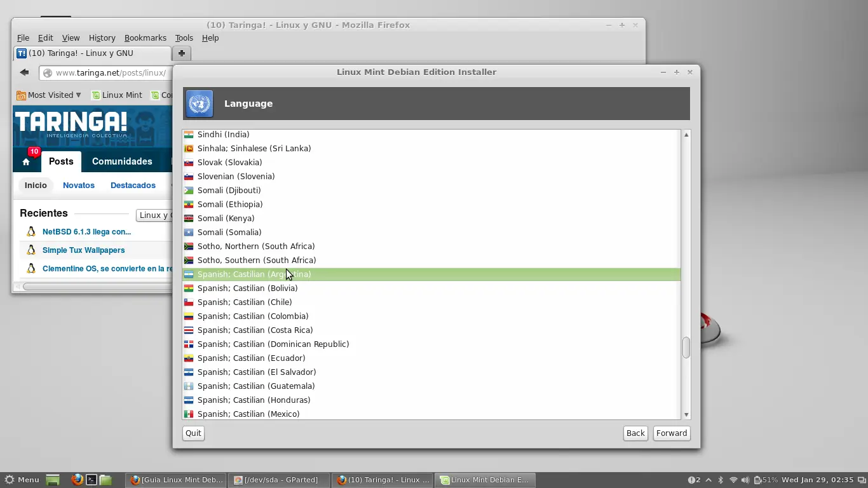This screenshot has width=868, height=488.
Task: Open the Firefox Bookmarks menu
Action: click(145, 38)
